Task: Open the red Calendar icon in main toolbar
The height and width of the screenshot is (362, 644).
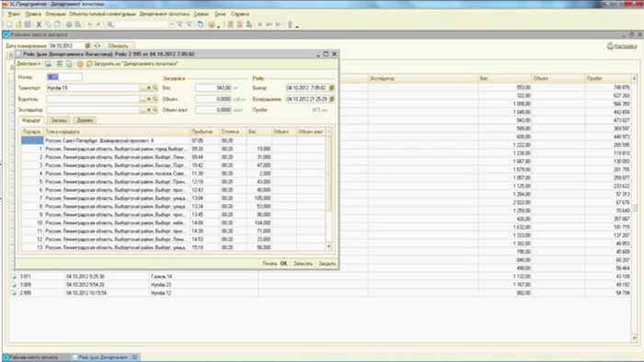Action: tap(239, 25)
